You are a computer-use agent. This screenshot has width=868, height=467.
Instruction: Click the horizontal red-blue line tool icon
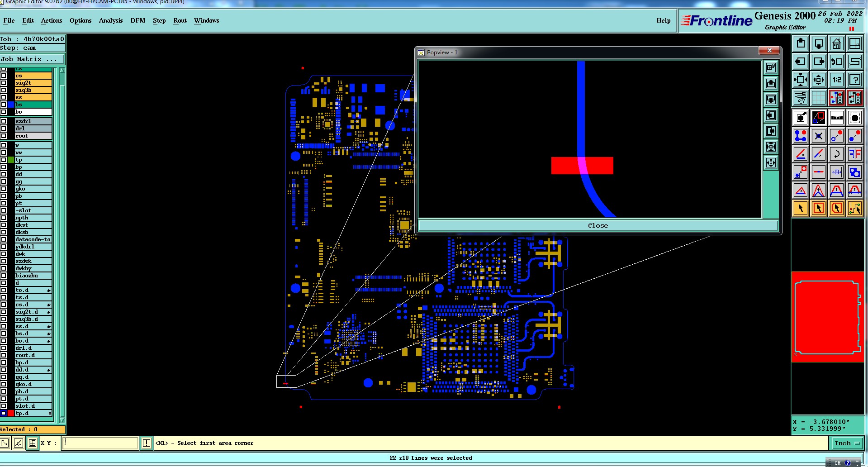point(819,172)
